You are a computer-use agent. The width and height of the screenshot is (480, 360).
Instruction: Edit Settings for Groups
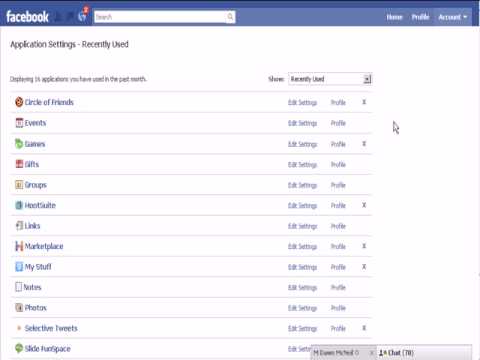click(302, 185)
